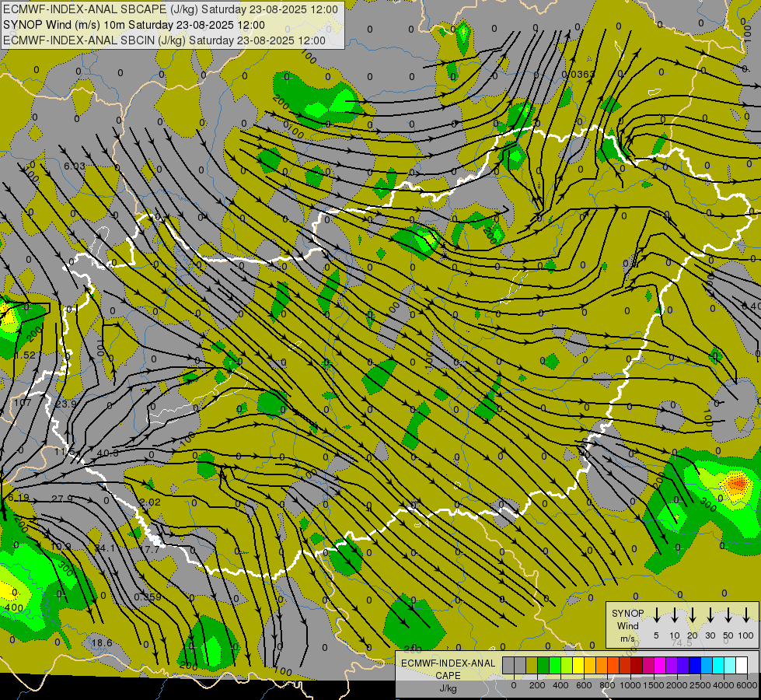Click the orange-red CAPE maximum hotspot on map
The width and height of the screenshot is (761, 700).
pyautogui.click(x=738, y=483)
